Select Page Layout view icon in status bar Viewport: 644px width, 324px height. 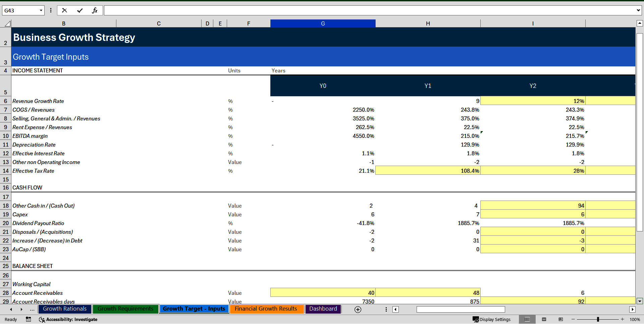click(544, 319)
